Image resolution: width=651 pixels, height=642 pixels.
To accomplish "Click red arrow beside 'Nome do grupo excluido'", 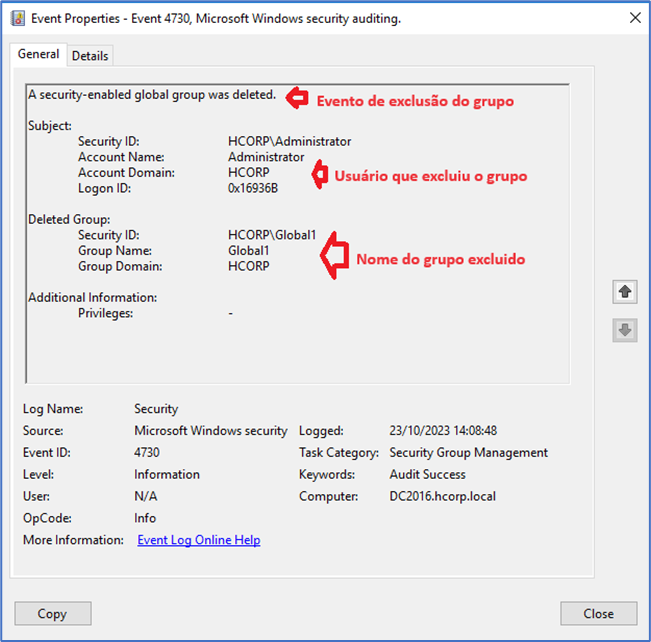I will coord(332,256).
